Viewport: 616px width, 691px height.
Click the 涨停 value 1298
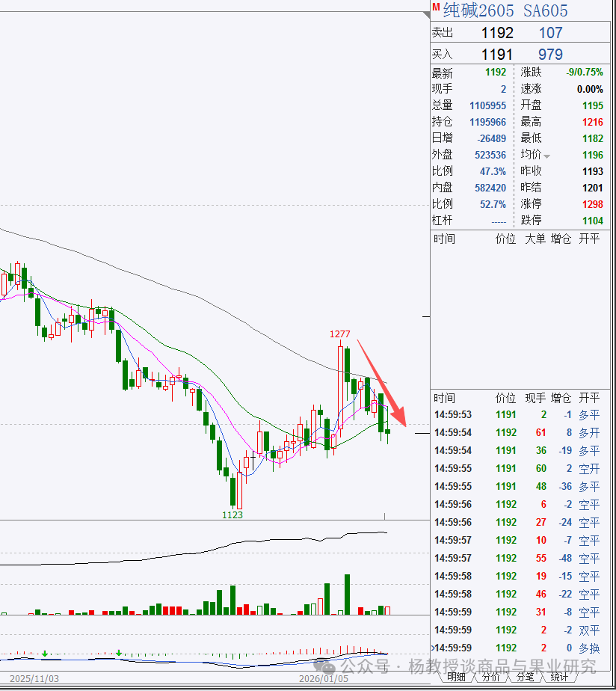click(593, 204)
